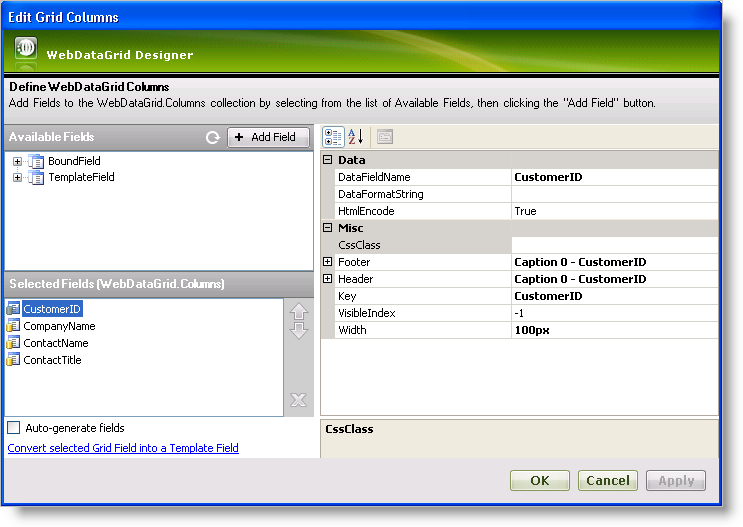Select the DataFieldName property name
The width and height of the screenshot is (743, 527).
click(374, 177)
